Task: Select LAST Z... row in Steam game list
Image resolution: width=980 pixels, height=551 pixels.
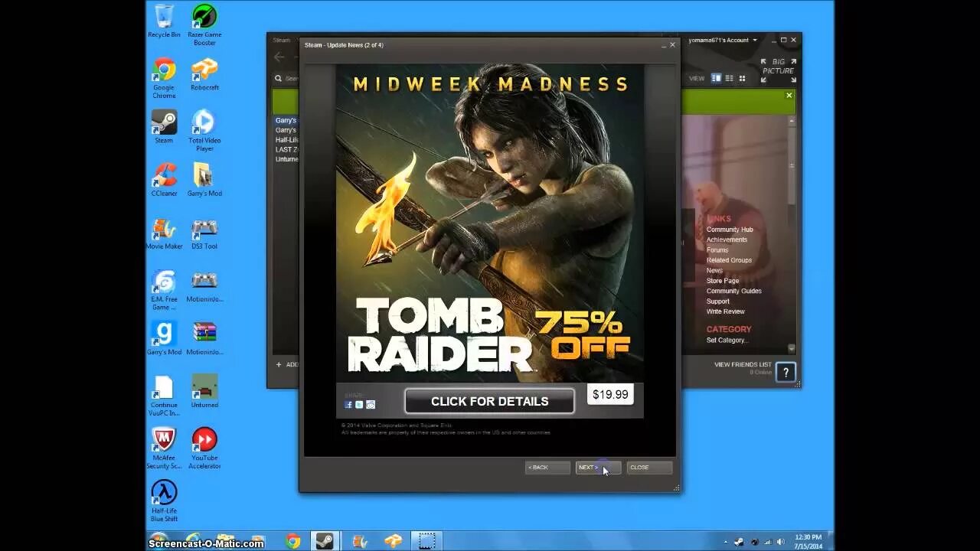Action: pos(286,150)
